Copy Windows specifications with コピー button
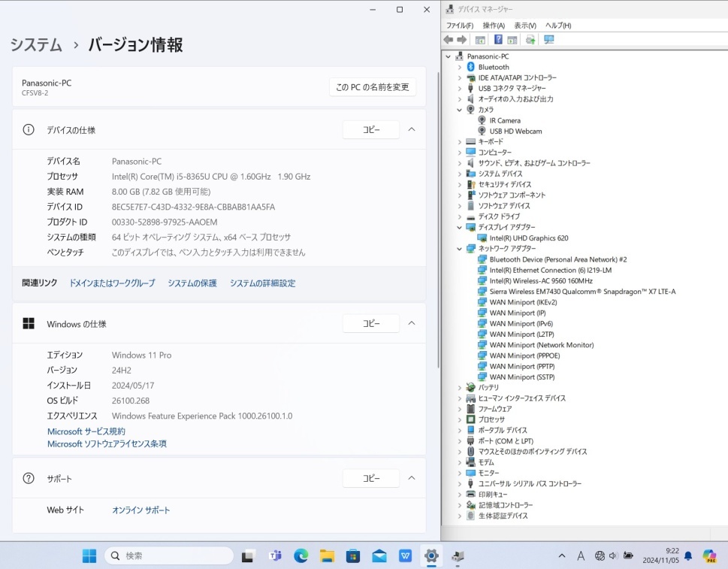 click(371, 323)
